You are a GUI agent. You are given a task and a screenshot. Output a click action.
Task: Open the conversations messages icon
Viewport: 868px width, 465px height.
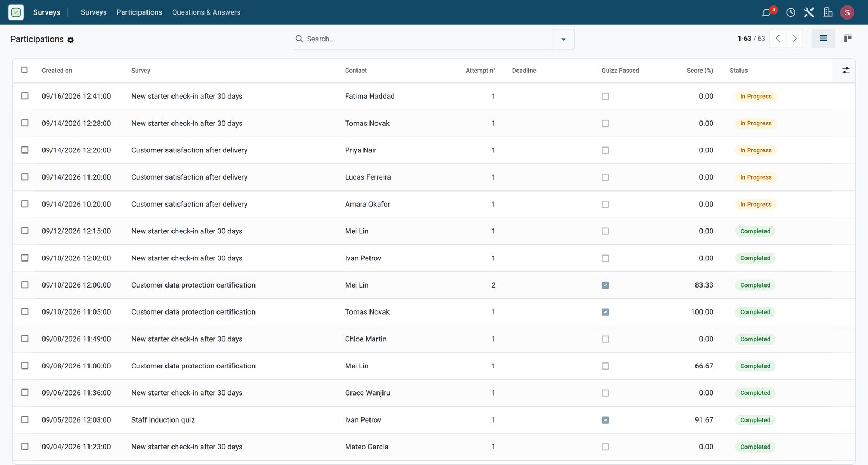coord(767,12)
